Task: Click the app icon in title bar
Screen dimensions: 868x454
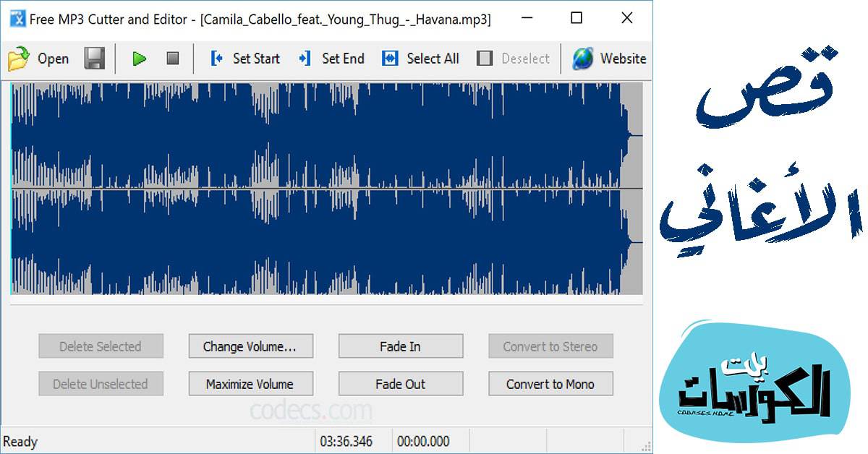Action: pyautogui.click(x=17, y=19)
